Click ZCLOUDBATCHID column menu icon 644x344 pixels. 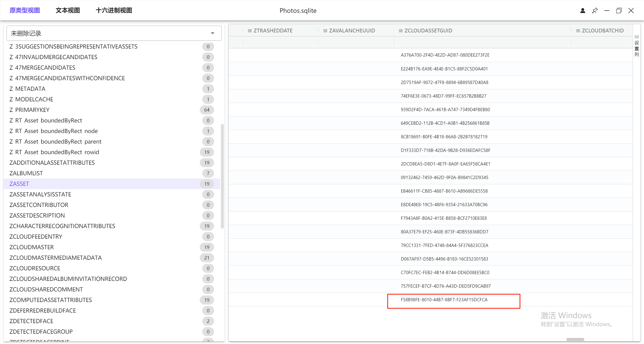tap(578, 31)
